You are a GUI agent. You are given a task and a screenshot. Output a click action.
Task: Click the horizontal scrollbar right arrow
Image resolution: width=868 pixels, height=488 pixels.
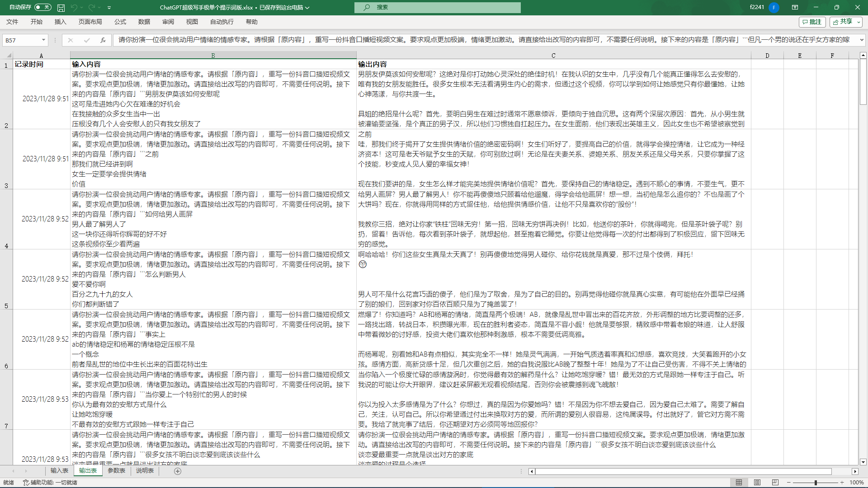(855, 471)
